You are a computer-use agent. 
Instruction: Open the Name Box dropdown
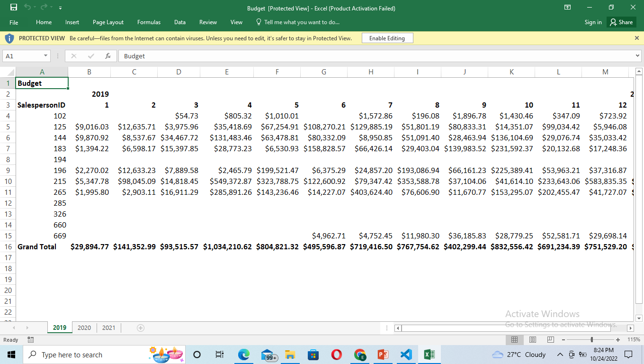[x=46, y=56]
